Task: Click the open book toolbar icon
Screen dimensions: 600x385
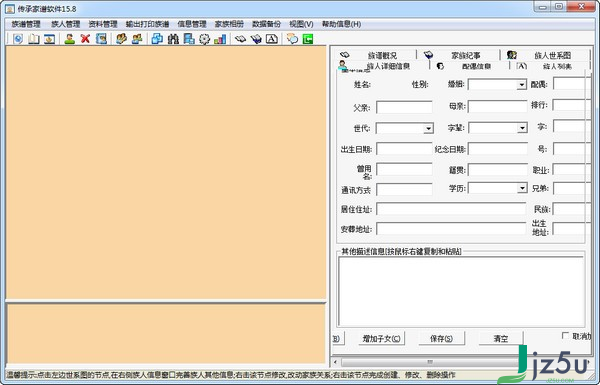Action: coord(34,39)
